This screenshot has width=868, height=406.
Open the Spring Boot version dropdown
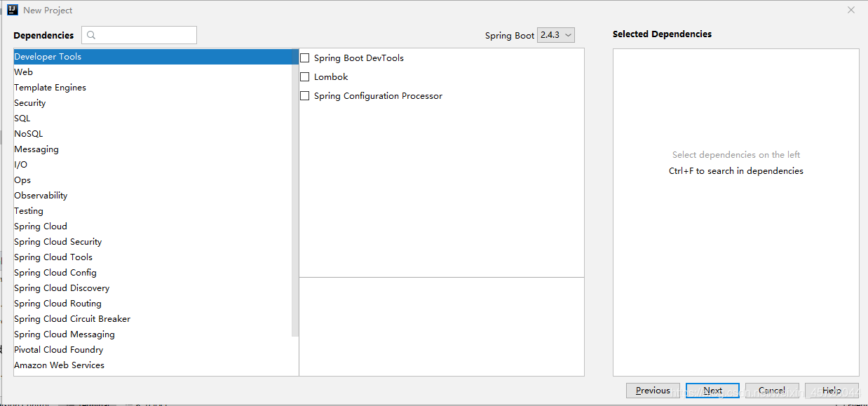[556, 35]
